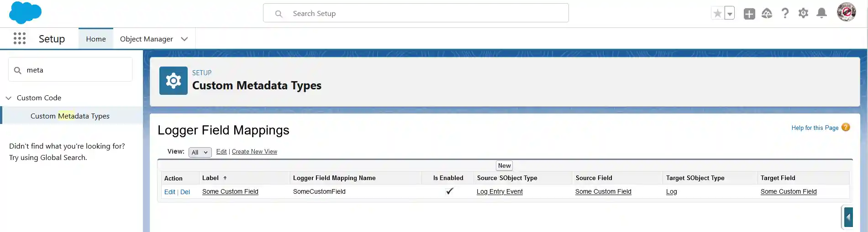The image size is (868, 232).
Task: Switch to the Object Manager tab
Action: pyautogui.click(x=146, y=39)
